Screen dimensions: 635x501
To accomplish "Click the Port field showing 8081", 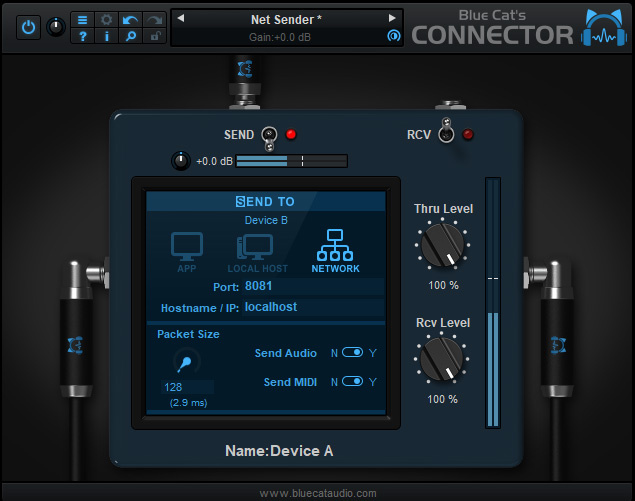I will [x=313, y=286].
